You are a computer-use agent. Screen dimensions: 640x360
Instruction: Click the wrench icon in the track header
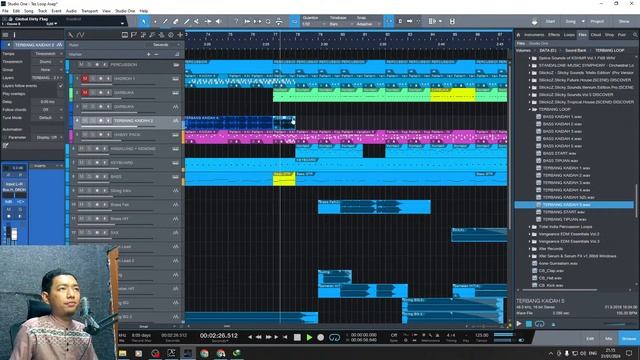tap(71, 35)
